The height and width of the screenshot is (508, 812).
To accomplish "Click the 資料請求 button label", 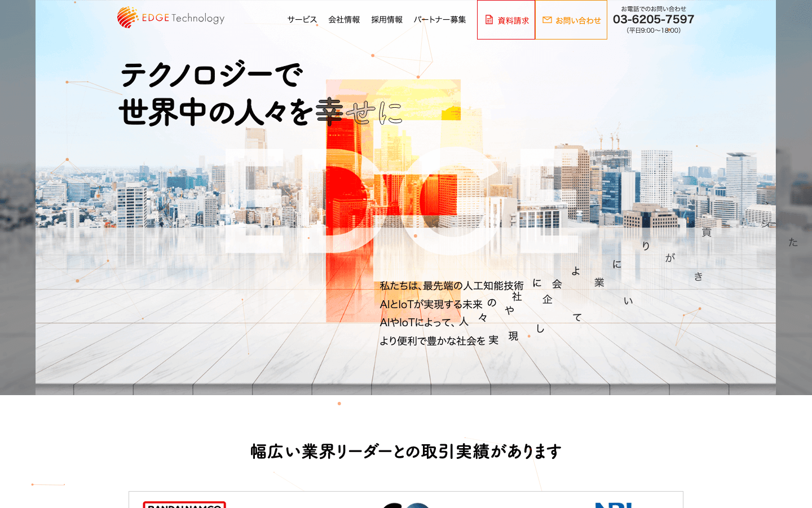I will tap(513, 20).
